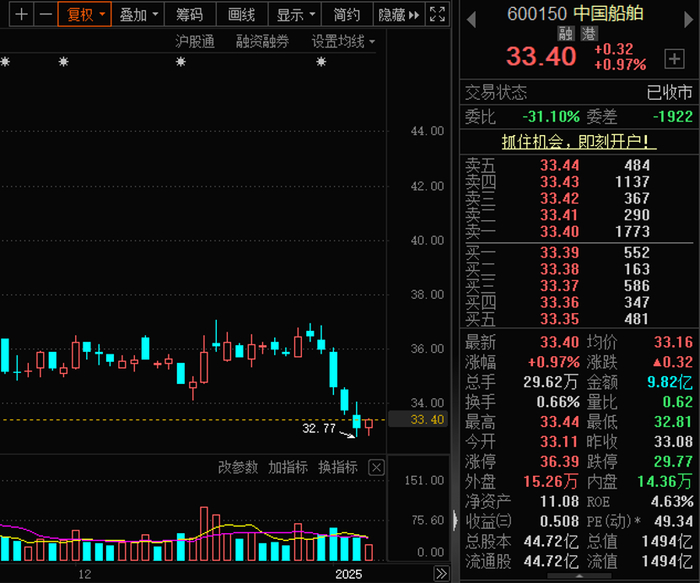Screen dimensions: 700x584
Task: Toggle 隐藏 panel hide button
Action: (399, 15)
